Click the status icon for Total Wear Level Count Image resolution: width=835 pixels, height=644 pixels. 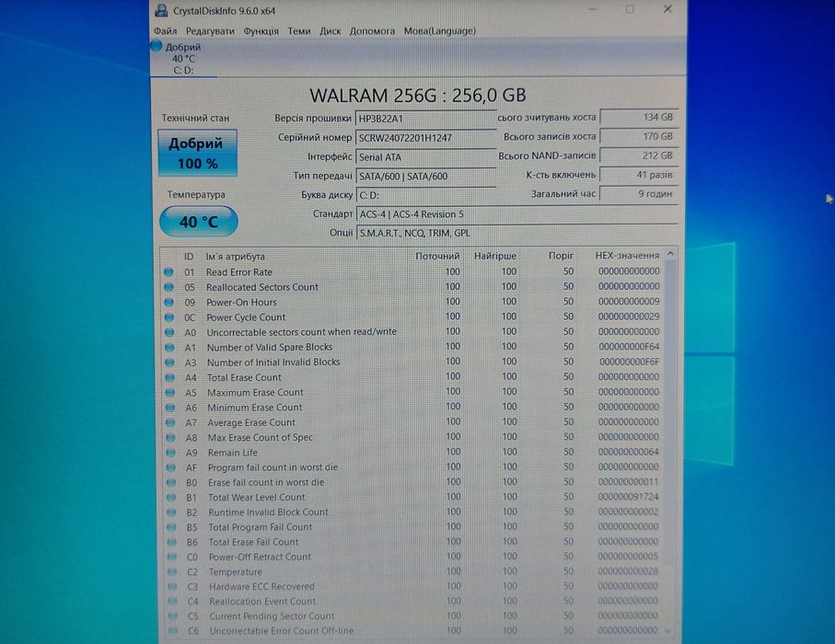pyautogui.click(x=171, y=497)
